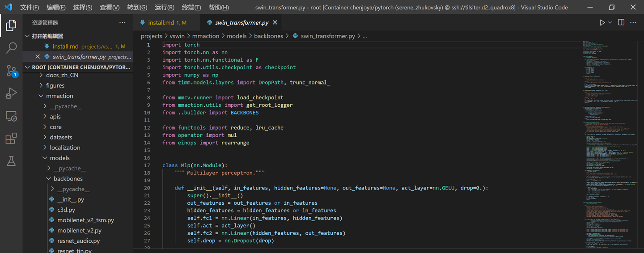This screenshot has height=253, width=644.
Task: Run the Python file with the play button
Action: [602, 22]
